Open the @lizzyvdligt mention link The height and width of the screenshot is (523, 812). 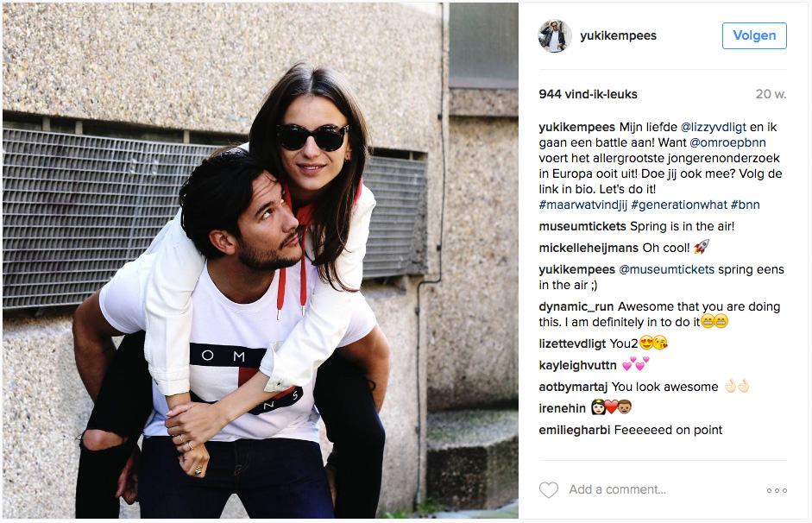point(713,128)
